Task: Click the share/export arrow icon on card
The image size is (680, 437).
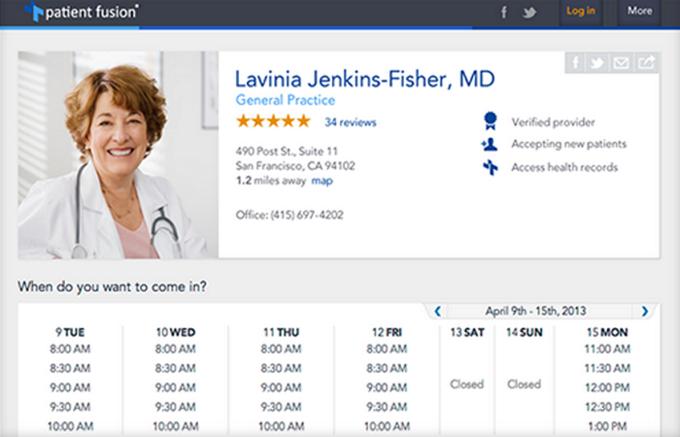Action: (x=646, y=63)
